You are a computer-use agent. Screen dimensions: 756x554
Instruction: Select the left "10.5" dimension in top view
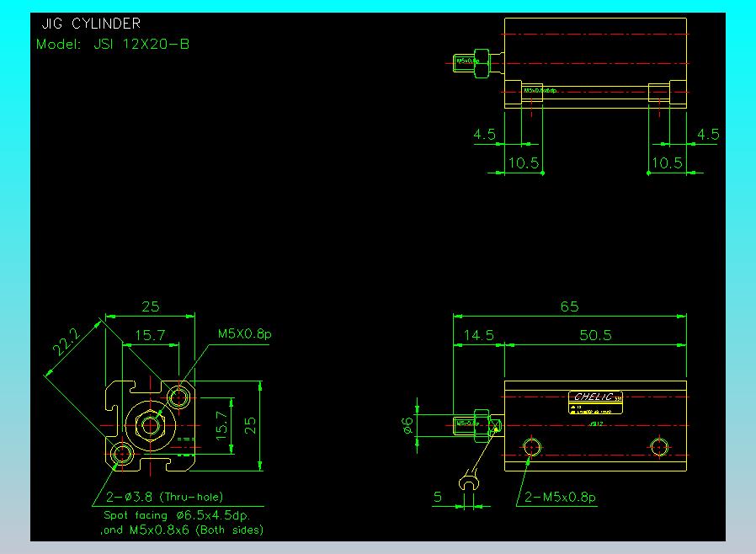(x=524, y=163)
